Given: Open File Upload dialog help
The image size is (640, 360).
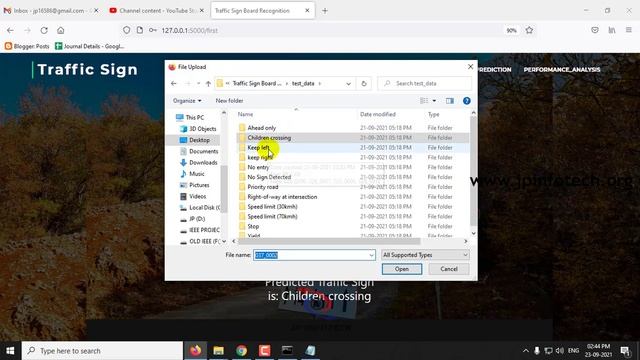Looking at the screenshot, I should pos(467,101).
